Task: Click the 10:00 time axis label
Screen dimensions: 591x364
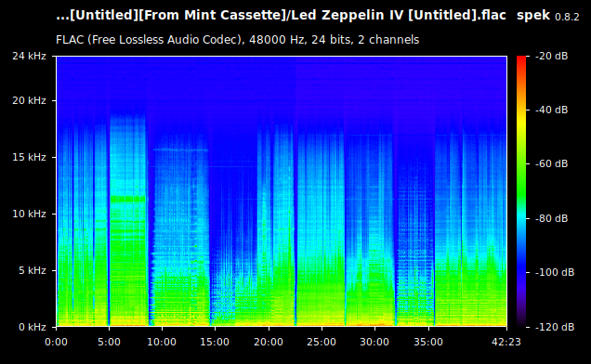Action: point(162,342)
